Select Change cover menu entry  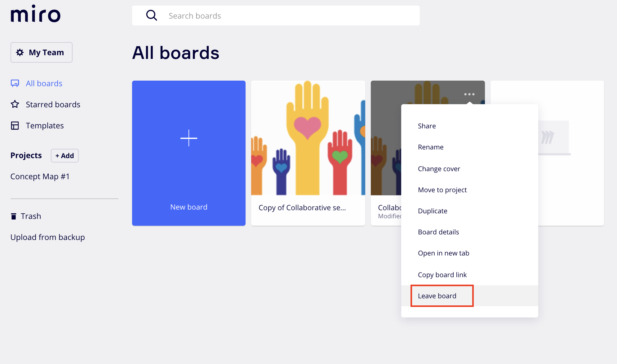[439, 169]
